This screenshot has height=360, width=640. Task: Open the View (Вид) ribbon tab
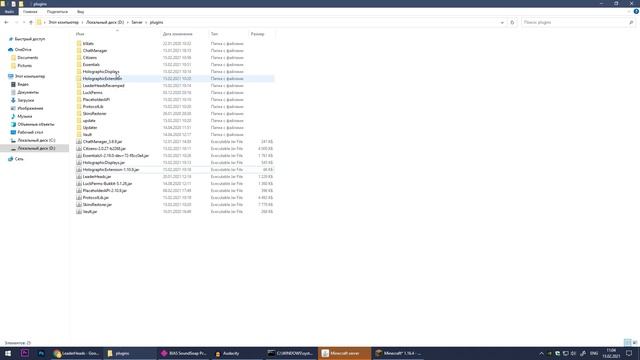coord(80,12)
